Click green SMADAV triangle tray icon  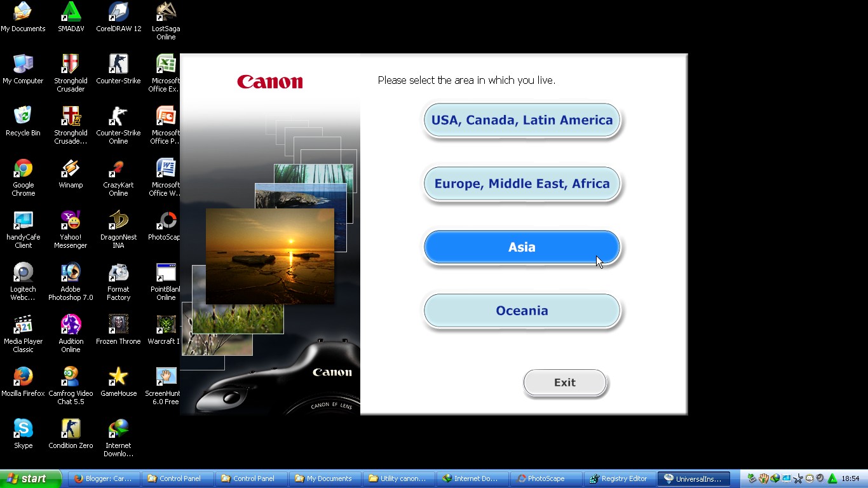coord(832,478)
